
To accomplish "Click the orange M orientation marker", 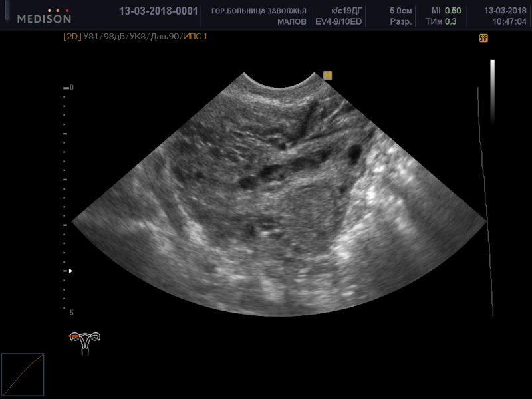I will 327,75.
